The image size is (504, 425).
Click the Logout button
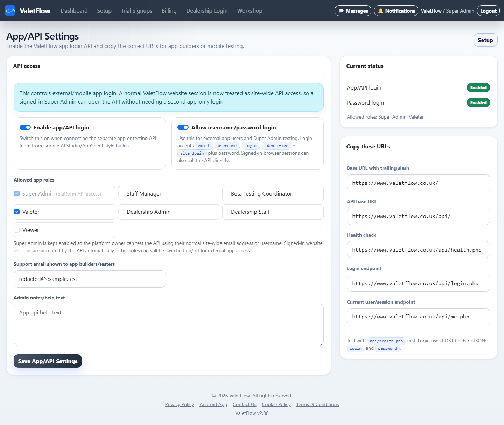[488, 11]
